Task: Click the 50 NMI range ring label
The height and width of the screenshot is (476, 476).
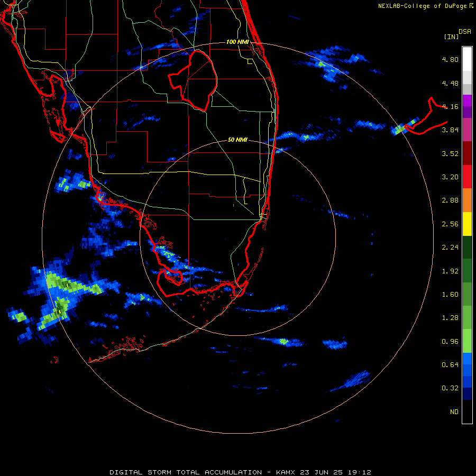Action: click(237, 140)
